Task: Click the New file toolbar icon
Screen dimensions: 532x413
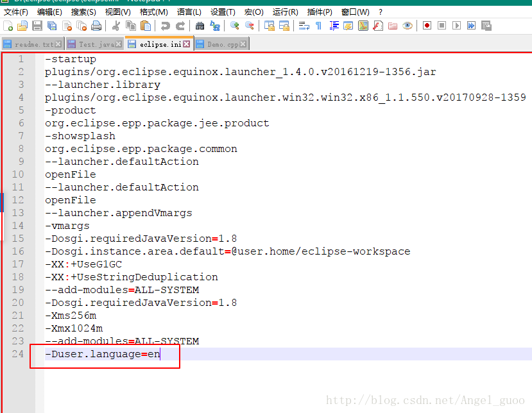Action: (8, 26)
